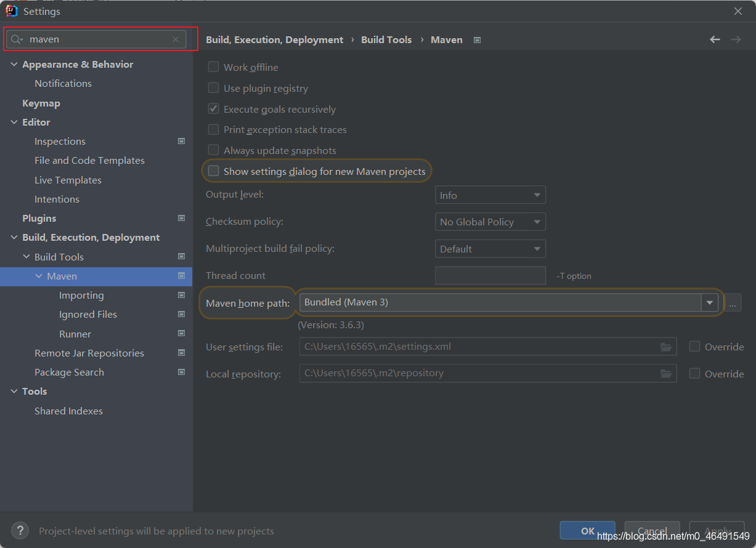Image resolution: width=756 pixels, height=548 pixels.
Task: Tick the Override checkbox for User settings file
Action: tap(694, 347)
